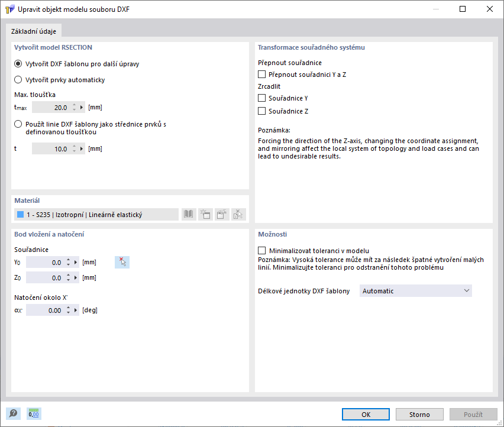Click the Storno button
Viewport: 504px width, 427px height.
point(419,415)
